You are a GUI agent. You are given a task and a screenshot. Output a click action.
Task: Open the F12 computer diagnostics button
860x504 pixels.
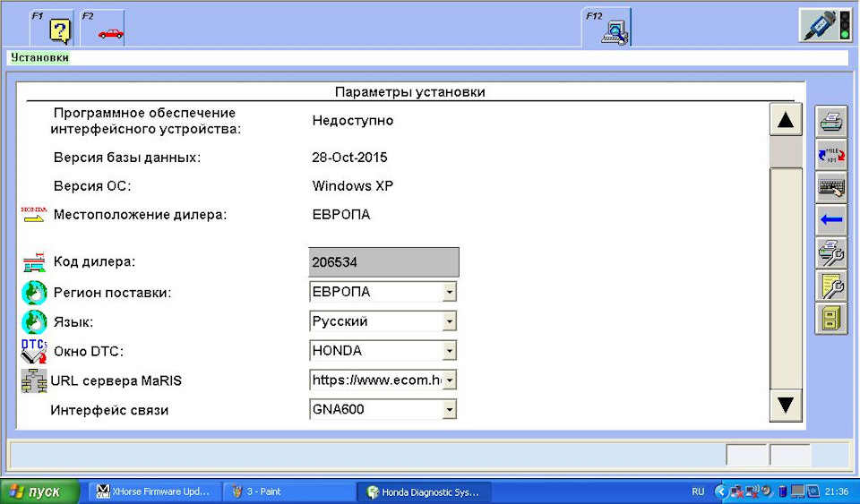[606, 28]
